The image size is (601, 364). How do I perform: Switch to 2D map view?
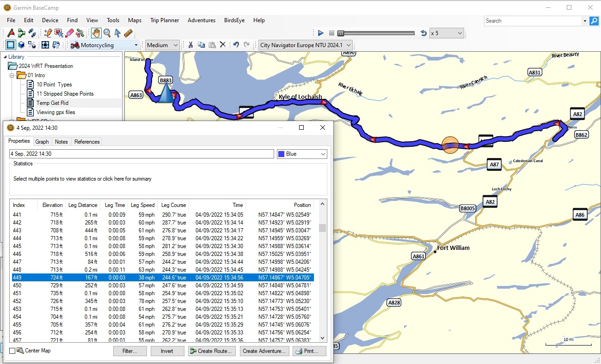coord(11,45)
